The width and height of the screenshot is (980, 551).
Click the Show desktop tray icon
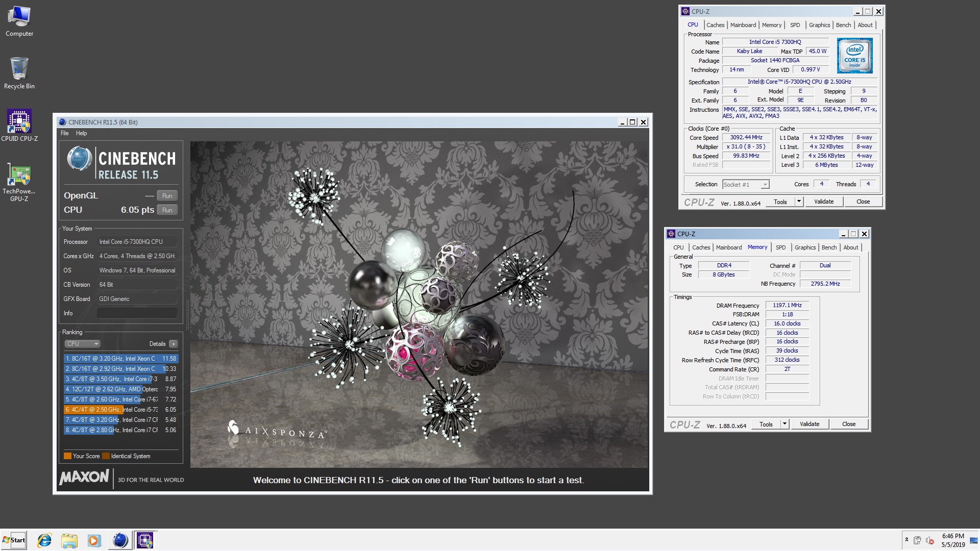(x=974, y=540)
